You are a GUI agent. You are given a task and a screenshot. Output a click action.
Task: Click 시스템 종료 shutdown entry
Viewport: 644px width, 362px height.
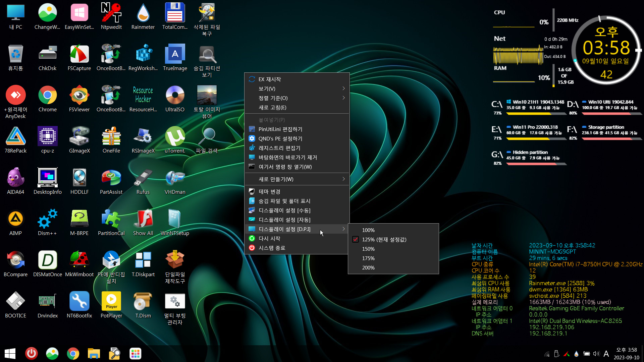297,248
